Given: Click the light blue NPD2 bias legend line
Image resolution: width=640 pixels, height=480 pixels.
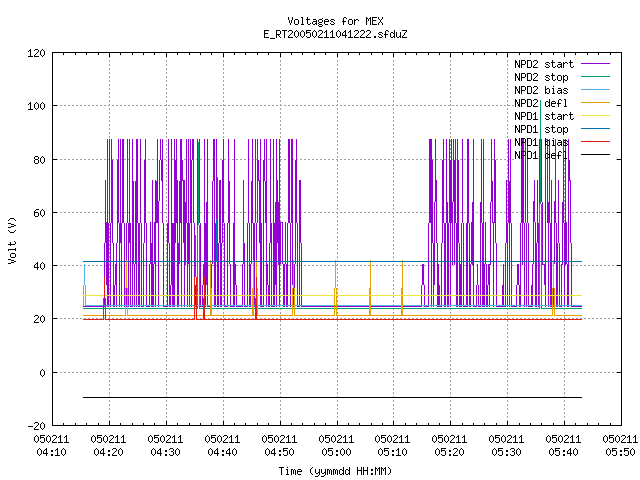Looking at the screenshot, I should pyautogui.click(x=596, y=89).
